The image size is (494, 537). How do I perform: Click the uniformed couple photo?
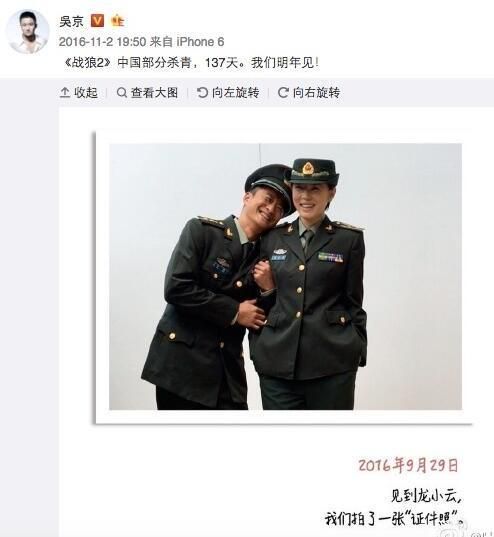tap(285, 276)
